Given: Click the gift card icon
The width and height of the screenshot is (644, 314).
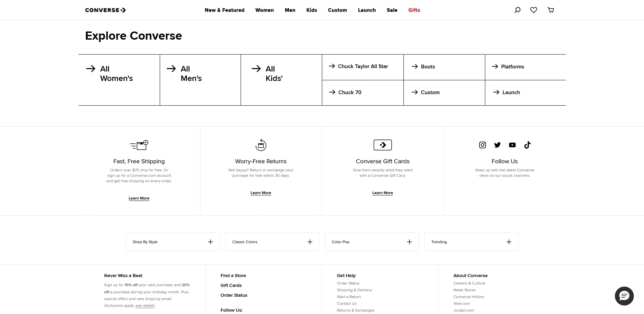Looking at the screenshot, I should tap(383, 145).
